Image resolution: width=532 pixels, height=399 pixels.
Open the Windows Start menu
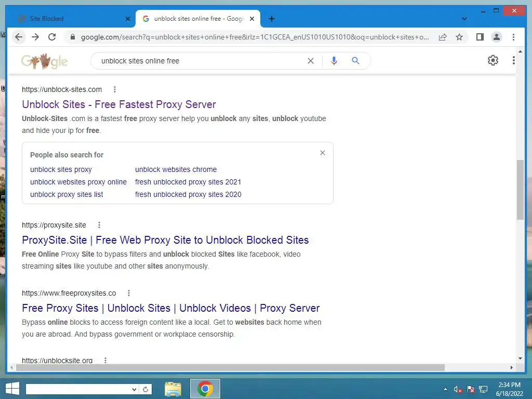click(12, 389)
